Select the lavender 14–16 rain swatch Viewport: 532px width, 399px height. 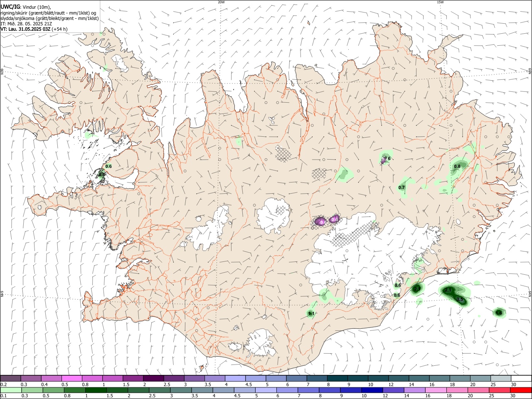point(414,390)
